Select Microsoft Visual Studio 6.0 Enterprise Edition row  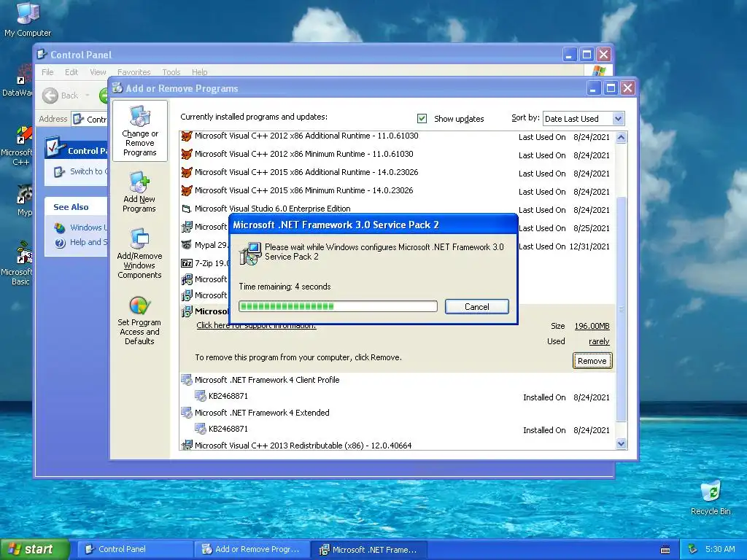[398, 209]
